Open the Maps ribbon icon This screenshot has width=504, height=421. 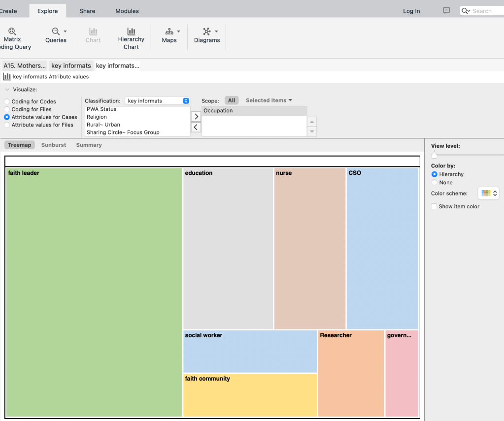169,32
